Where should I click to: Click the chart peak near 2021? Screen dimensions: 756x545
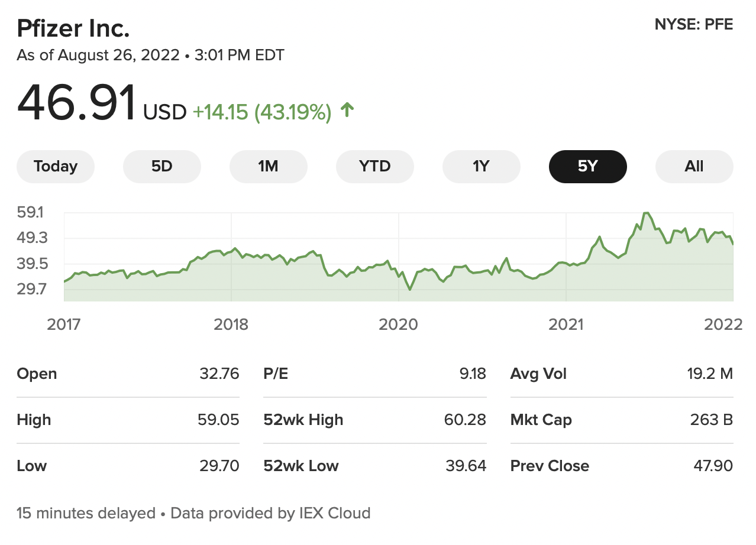coord(646,213)
